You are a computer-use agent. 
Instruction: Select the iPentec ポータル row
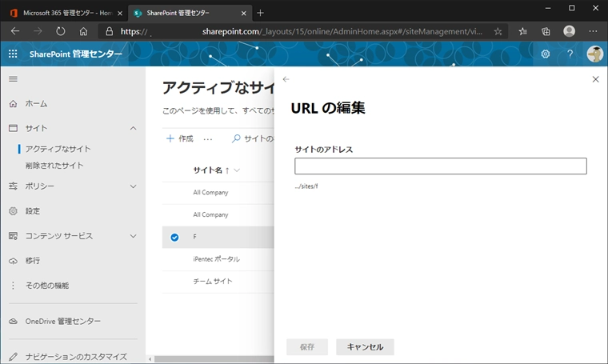(218, 259)
